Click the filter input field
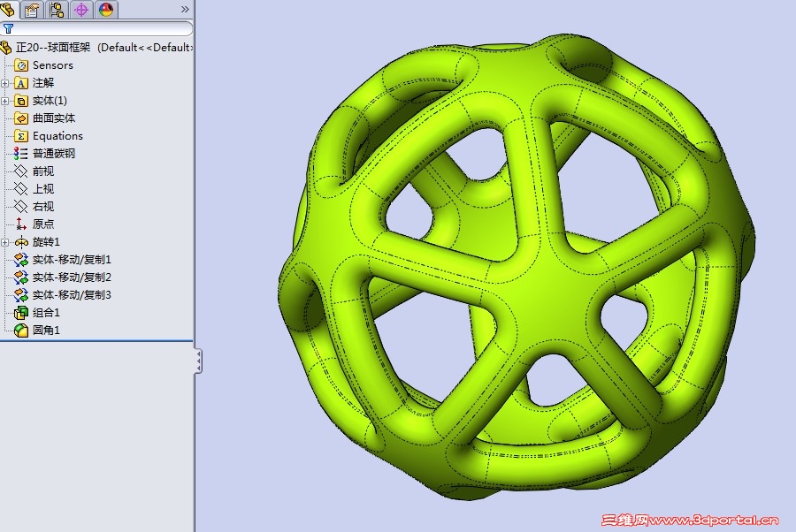 click(96, 29)
